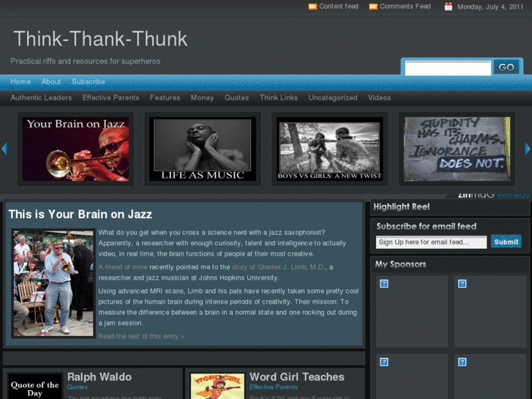
Task: Open the Quote of the Day thumbnail
Action: point(34,387)
